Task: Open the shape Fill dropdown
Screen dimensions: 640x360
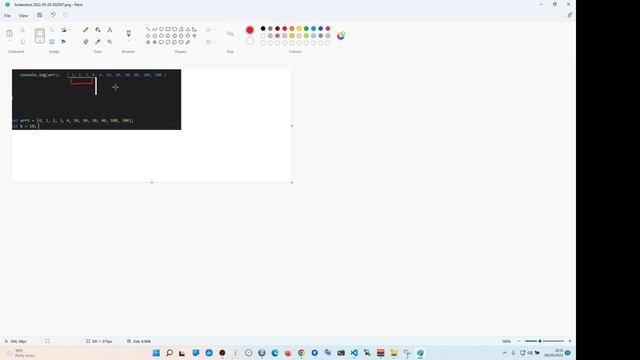Action: [211, 42]
